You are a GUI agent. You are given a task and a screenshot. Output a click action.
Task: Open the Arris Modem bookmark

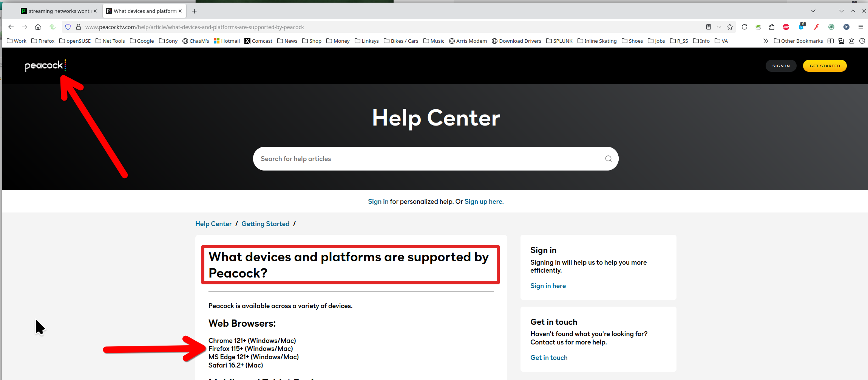468,41
